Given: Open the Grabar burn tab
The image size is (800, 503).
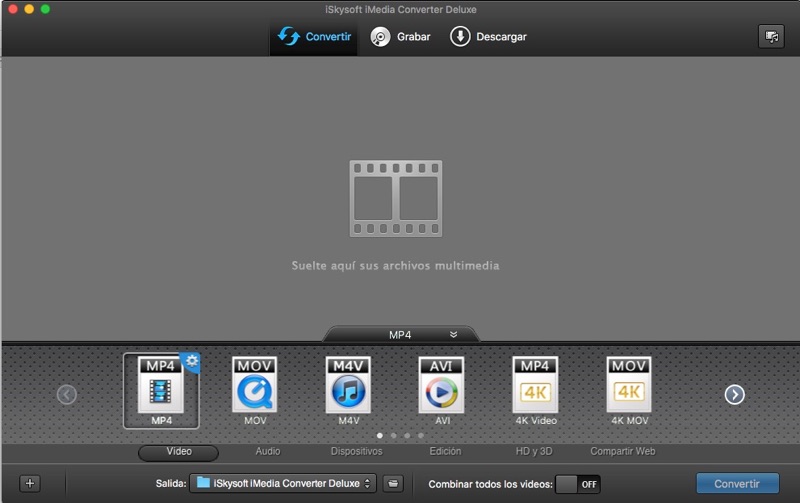Looking at the screenshot, I should click(x=401, y=37).
